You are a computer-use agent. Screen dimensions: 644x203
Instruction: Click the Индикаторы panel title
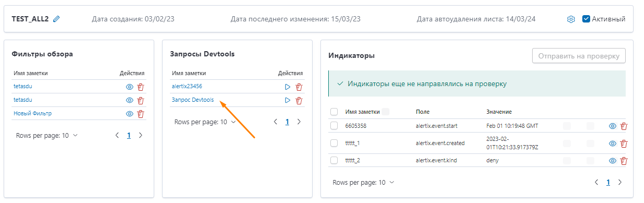click(x=351, y=55)
